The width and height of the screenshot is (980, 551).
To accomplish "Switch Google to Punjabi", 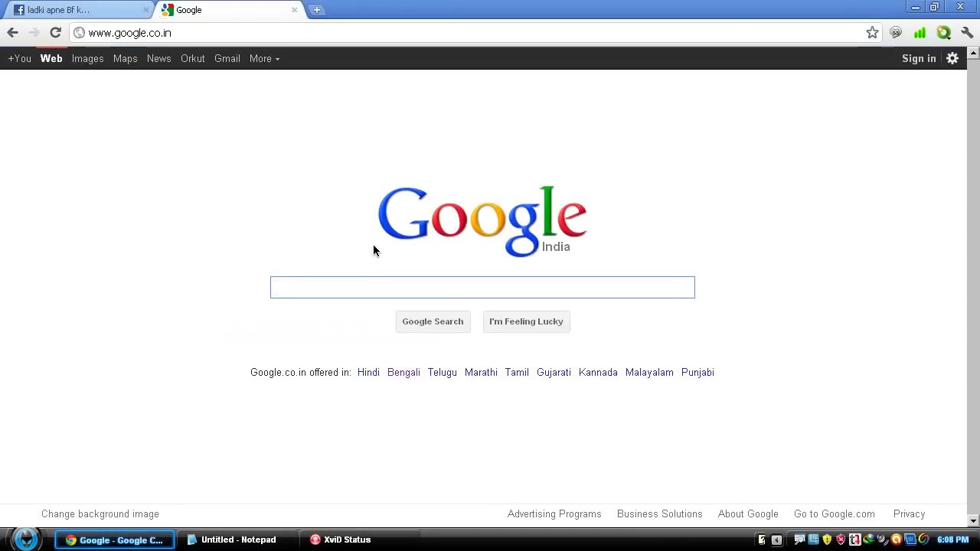I will point(697,372).
